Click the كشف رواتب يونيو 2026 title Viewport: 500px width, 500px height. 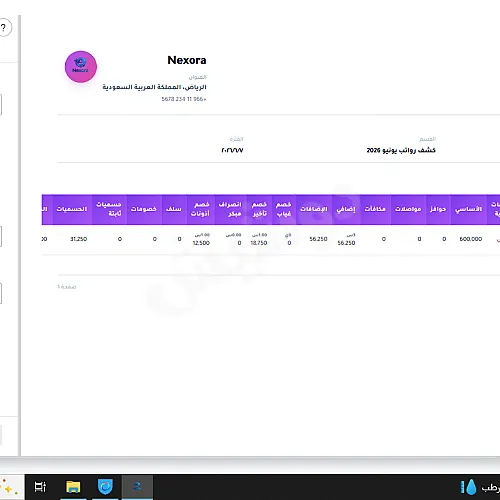[x=401, y=150]
